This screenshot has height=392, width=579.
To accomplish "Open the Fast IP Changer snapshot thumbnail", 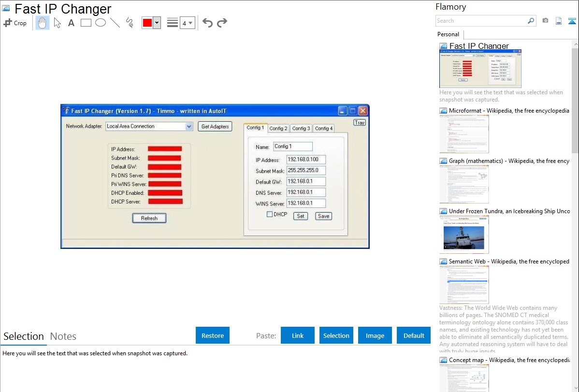I will 480,68.
